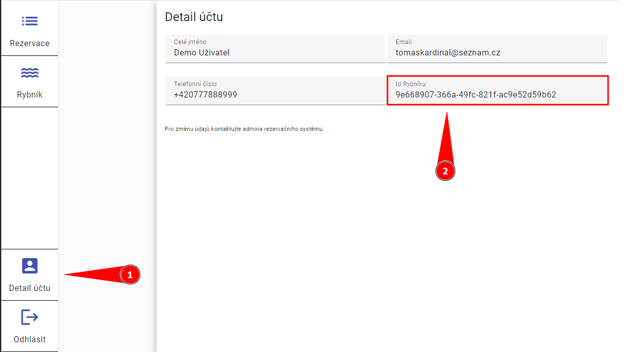Click the Detail účtu person icon
Screen dimensions: 644x352
click(x=30, y=266)
